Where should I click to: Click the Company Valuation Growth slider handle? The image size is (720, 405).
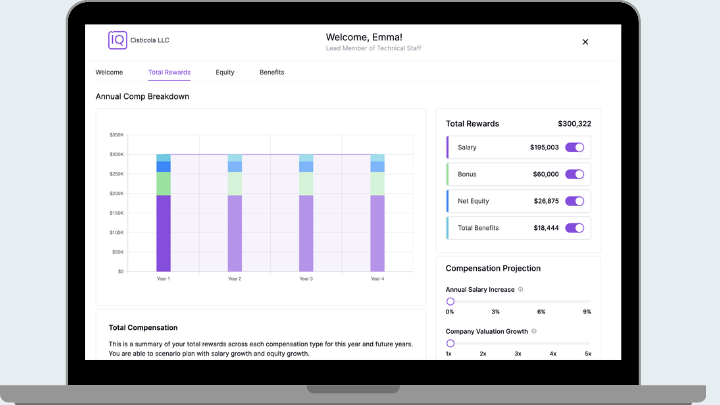click(450, 343)
